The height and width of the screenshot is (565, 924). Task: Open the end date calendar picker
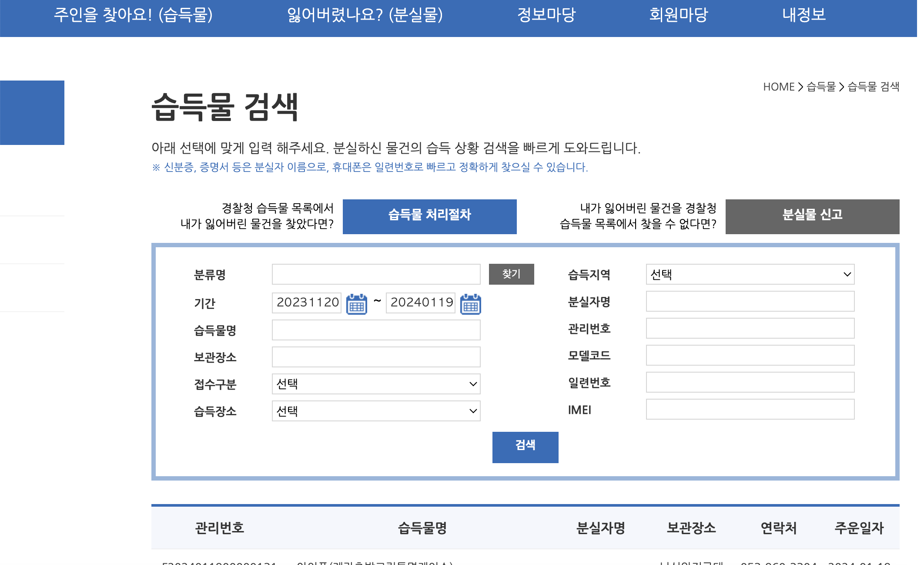click(470, 303)
